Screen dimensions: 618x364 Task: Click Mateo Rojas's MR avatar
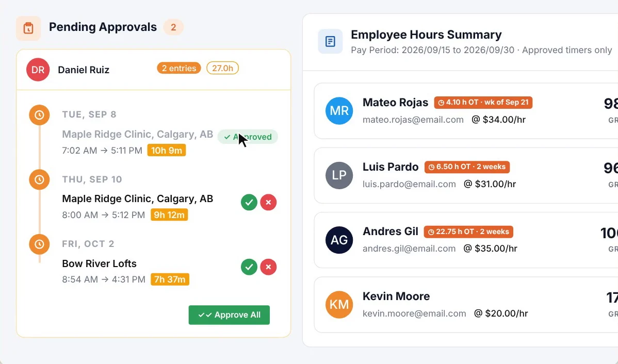tap(339, 111)
